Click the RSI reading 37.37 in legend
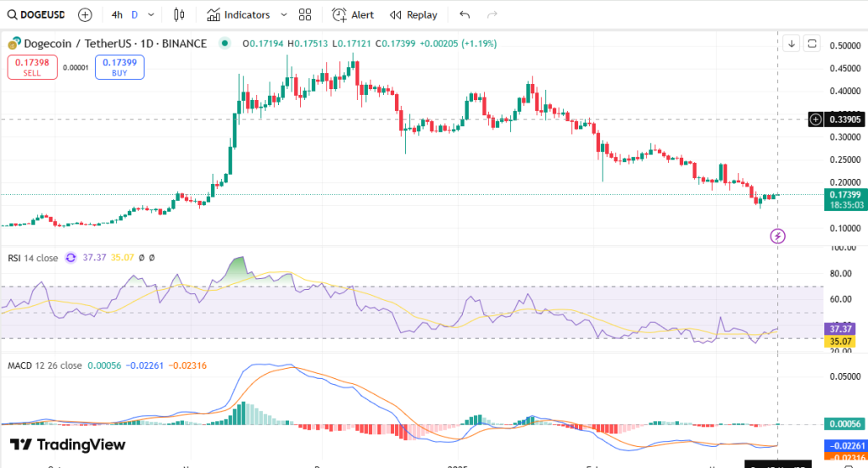Image resolution: width=868 pixels, height=468 pixels. (x=94, y=258)
